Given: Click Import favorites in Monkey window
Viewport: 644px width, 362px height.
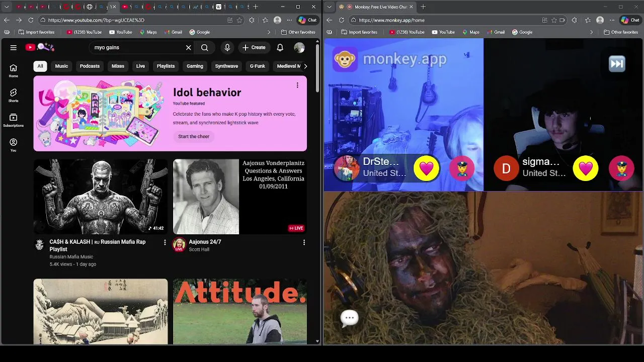Looking at the screenshot, I should point(359,32).
